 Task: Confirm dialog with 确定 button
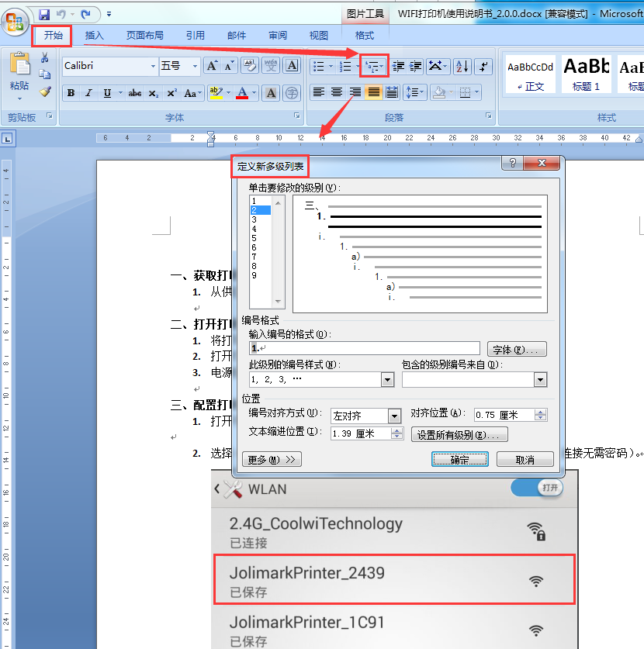(x=459, y=460)
